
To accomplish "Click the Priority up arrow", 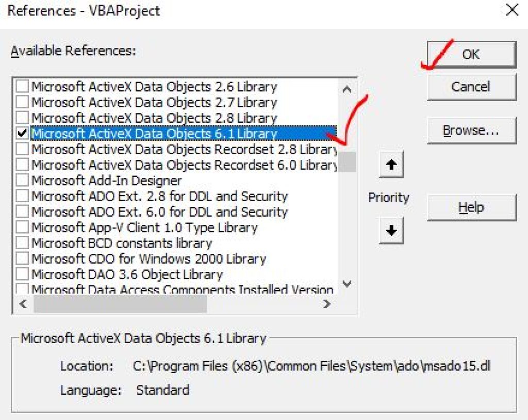I will click(x=391, y=164).
